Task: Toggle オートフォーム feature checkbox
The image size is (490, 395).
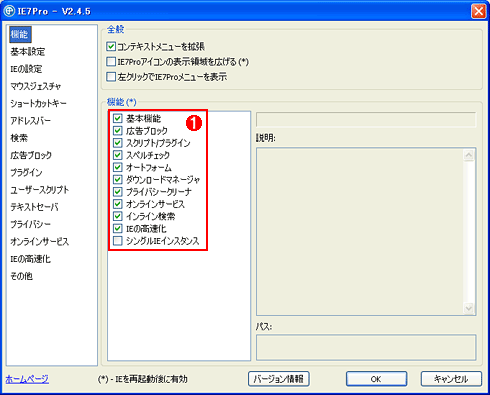Action: click(x=117, y=167)
